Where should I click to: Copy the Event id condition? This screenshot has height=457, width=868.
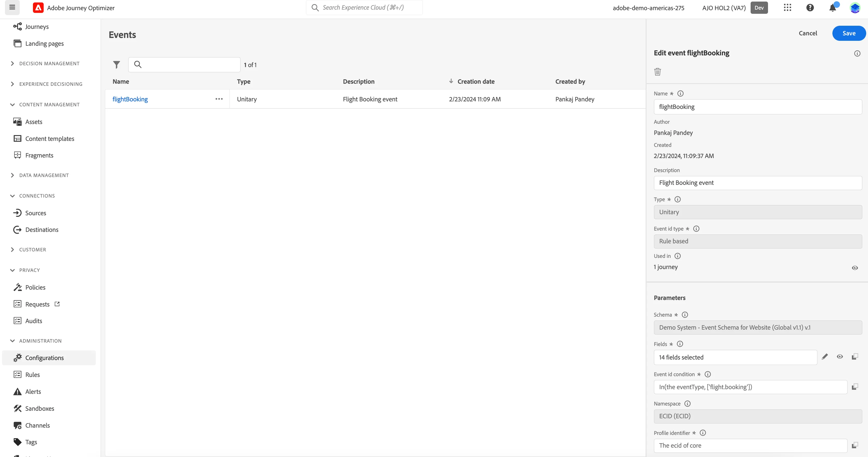855,387
